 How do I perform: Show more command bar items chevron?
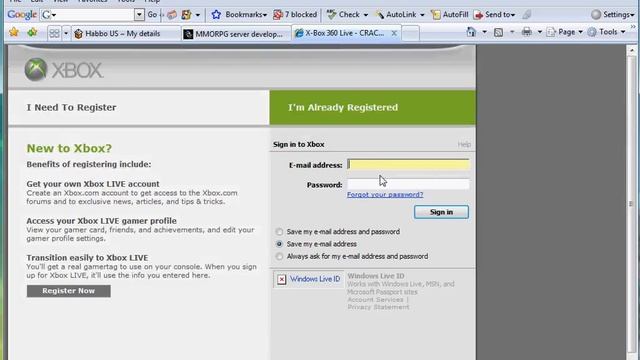tap(633, 28)
